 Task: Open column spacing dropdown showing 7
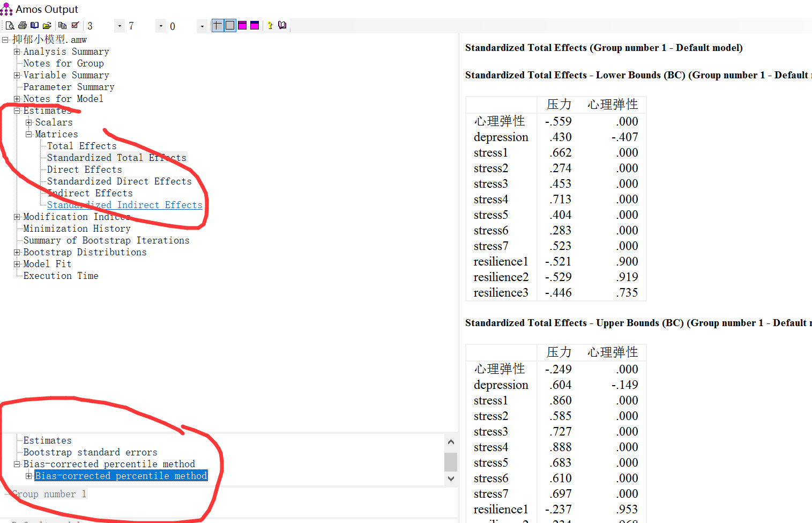[161, 26]
